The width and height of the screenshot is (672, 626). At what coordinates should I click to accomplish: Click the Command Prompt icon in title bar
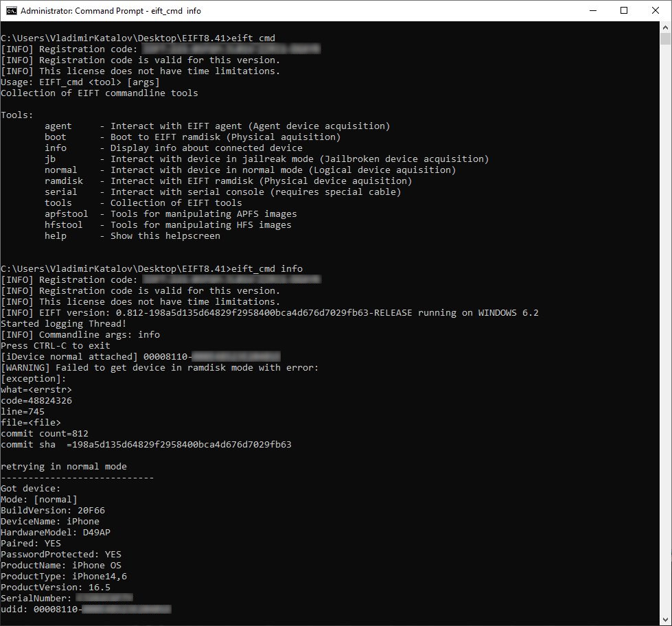10,10
